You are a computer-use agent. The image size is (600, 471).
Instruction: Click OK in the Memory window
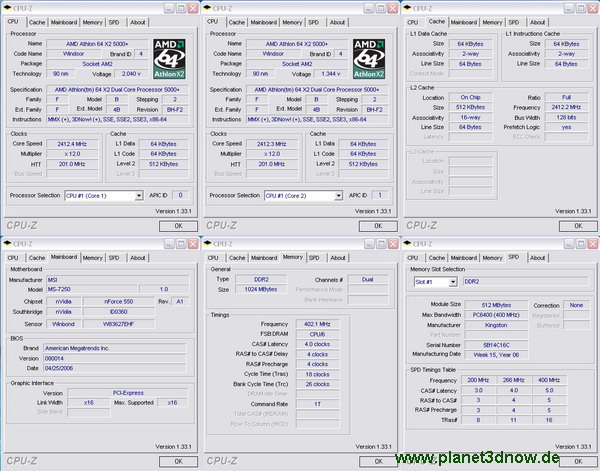click(378, 461)
